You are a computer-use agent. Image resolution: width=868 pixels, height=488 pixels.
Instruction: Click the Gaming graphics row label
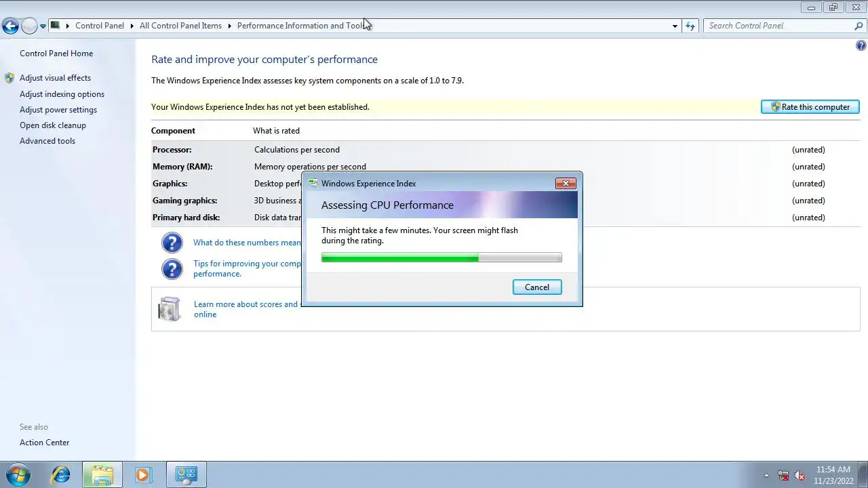[185, 201]
